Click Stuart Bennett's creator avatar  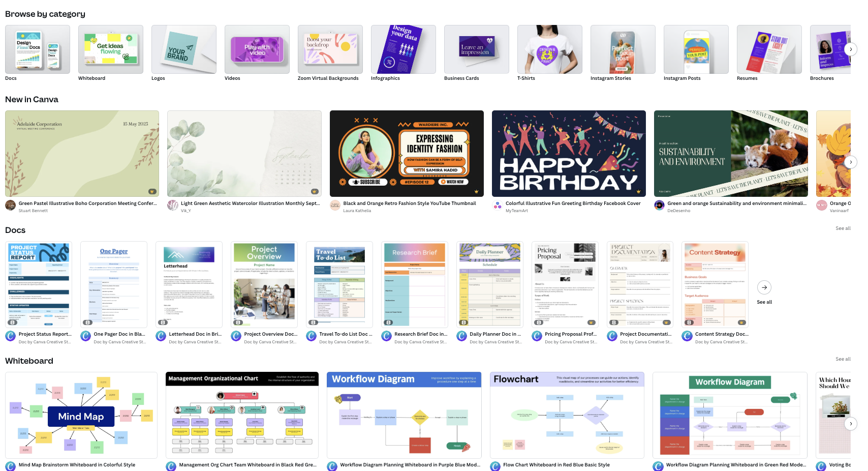tap(10, 205)
